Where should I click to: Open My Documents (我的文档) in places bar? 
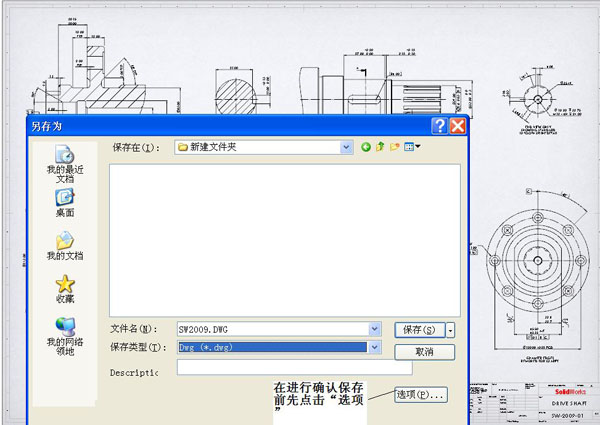[x=65, y=246]
